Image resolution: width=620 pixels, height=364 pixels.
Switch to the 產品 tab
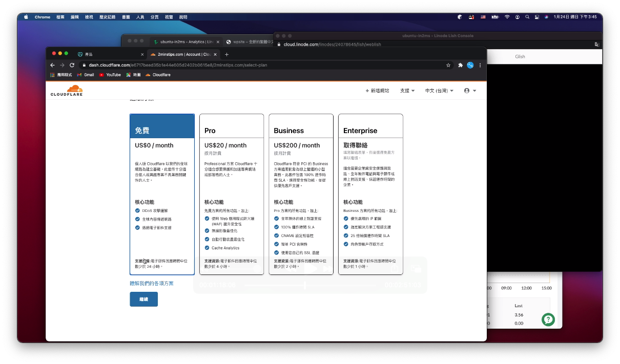click(x=110, y=54)
